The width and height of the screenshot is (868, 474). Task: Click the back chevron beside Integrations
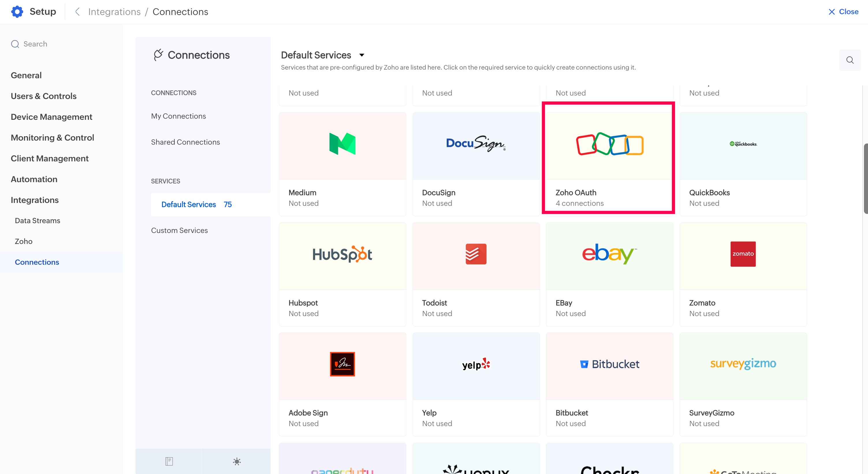pyautogui.click(x=77, y=12)
